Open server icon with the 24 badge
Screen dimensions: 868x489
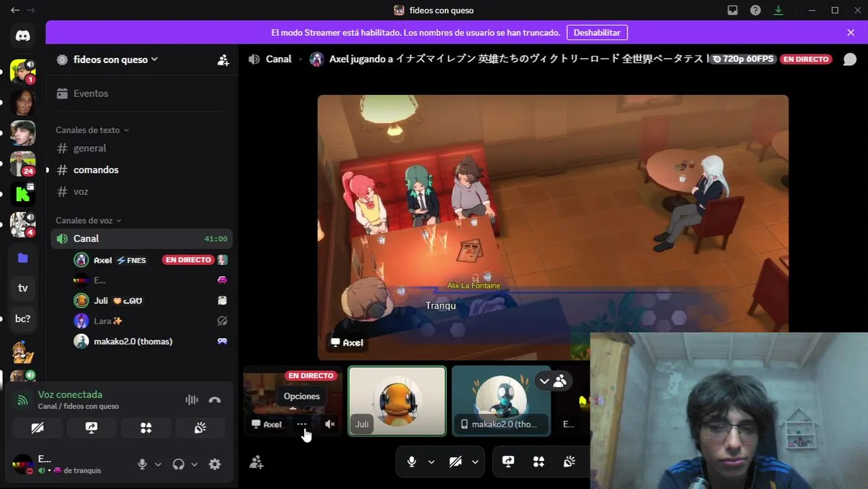click(x=22, y=164)
